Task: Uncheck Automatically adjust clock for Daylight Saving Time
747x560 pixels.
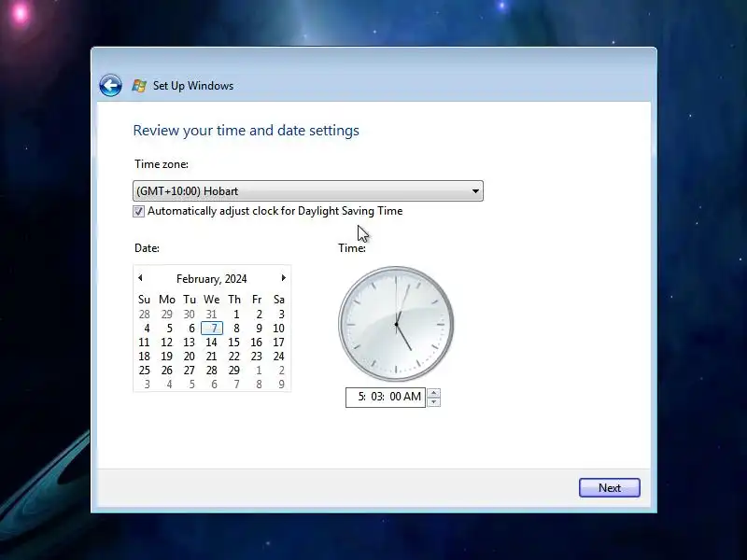Action: [138, 211]
